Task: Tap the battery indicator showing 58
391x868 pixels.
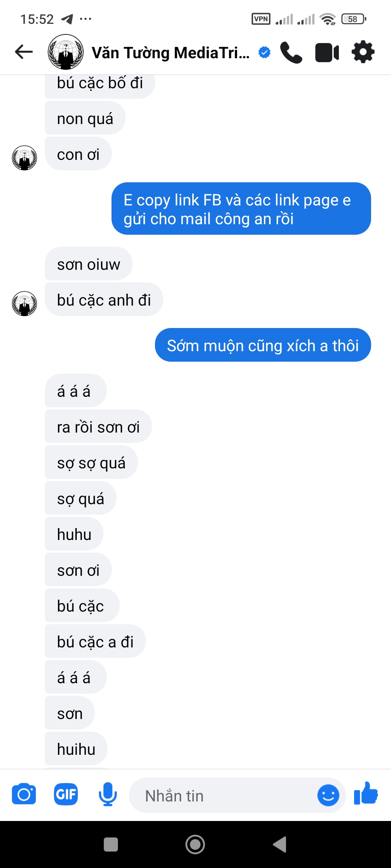Action: click(x=354, y=18)
